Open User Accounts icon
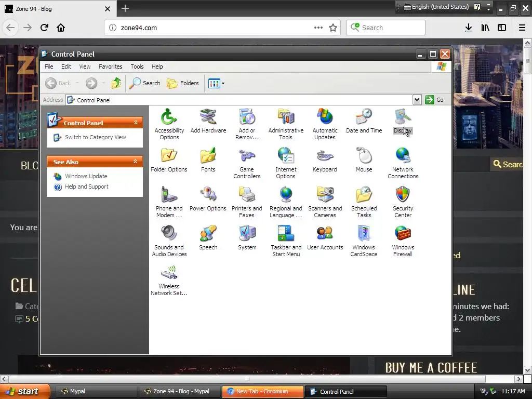The image size is (532, 399). (325, 237)
